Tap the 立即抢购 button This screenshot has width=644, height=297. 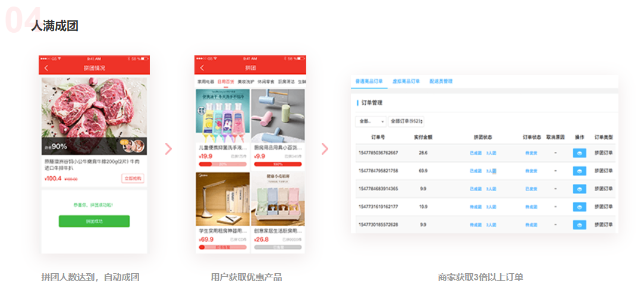pos(133,178)
